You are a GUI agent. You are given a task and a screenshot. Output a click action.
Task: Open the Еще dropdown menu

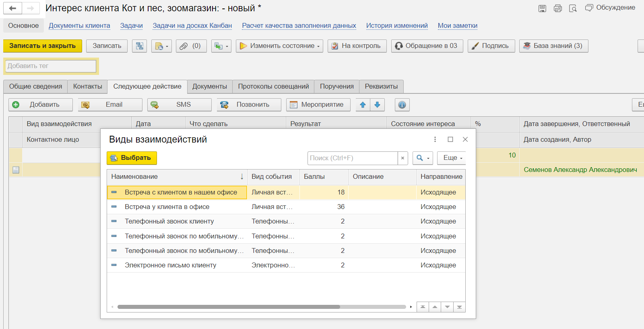click(x=452, y=158)
